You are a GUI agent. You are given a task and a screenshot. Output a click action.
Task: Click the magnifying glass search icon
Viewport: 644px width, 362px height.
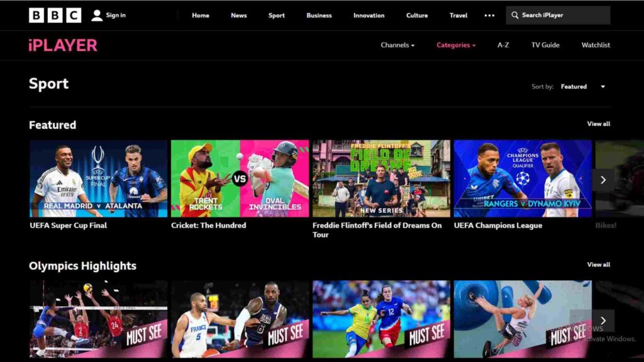516,15
